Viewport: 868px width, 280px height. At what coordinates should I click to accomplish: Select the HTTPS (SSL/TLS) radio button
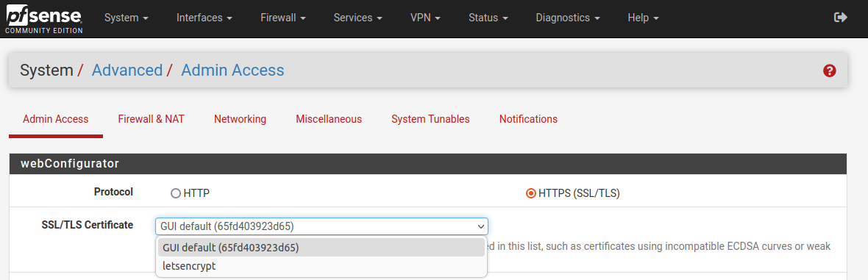(x=531, y=194)
